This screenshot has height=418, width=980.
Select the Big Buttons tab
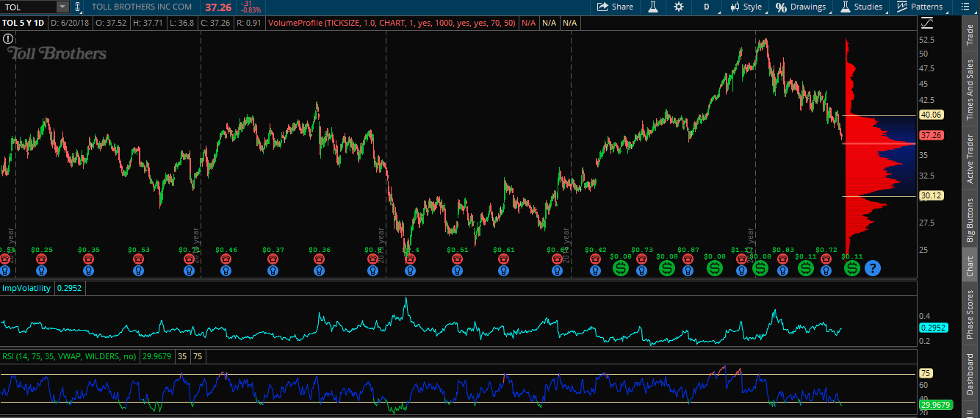pos(970,220)
